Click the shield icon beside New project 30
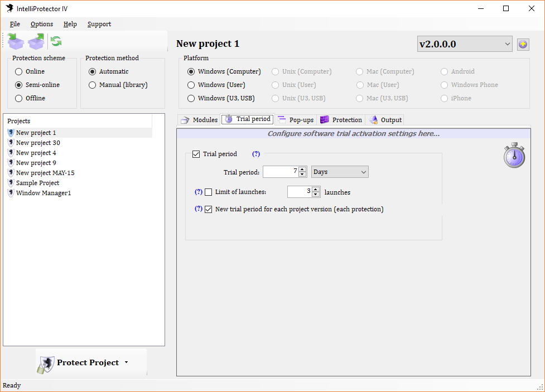The image size is (545, 392). tap(11, 143)
